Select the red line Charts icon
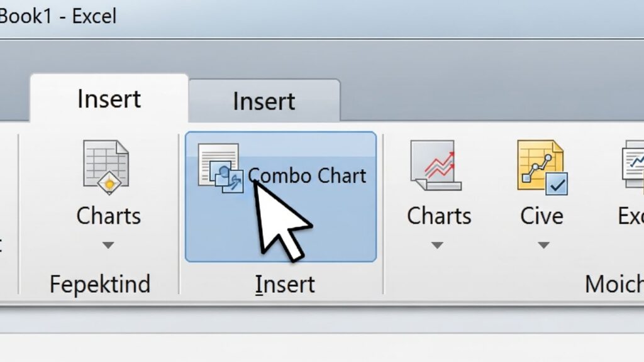 [436, 166]
